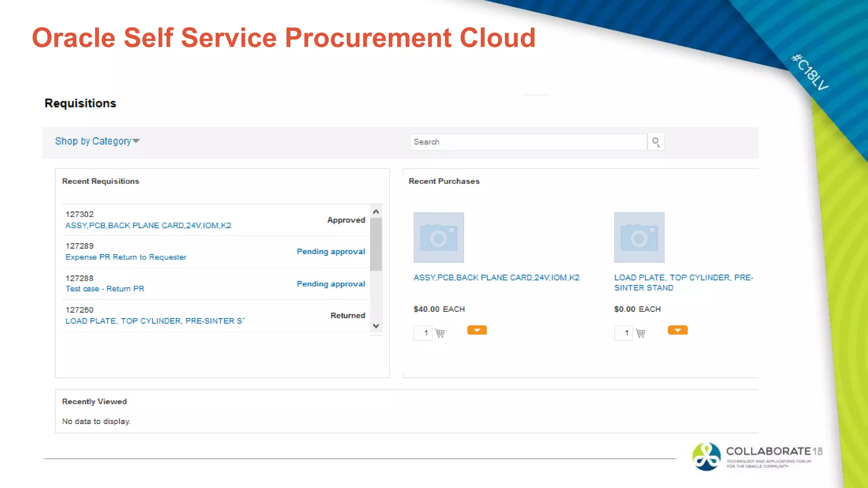Viewport: 868px width, 488px height.
Task: Expand orange dropdown under LOAD PLATE purchase
Action: (677, 330)
